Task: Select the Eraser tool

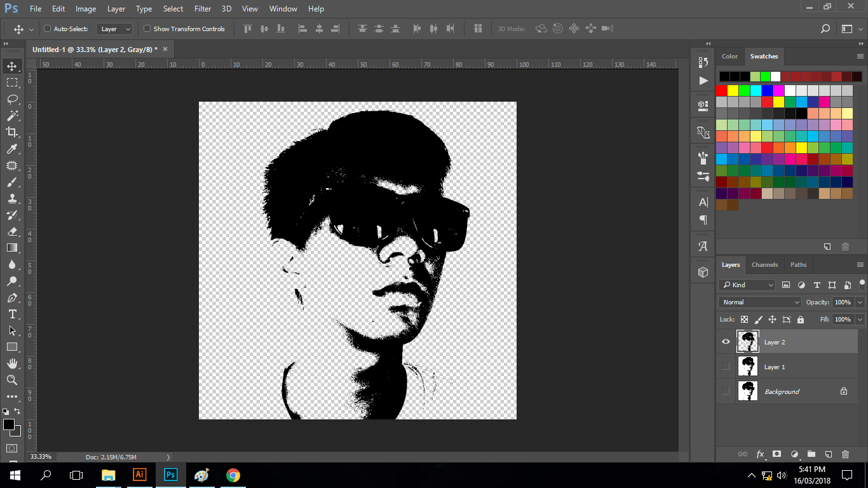Action: pos(12,231)
